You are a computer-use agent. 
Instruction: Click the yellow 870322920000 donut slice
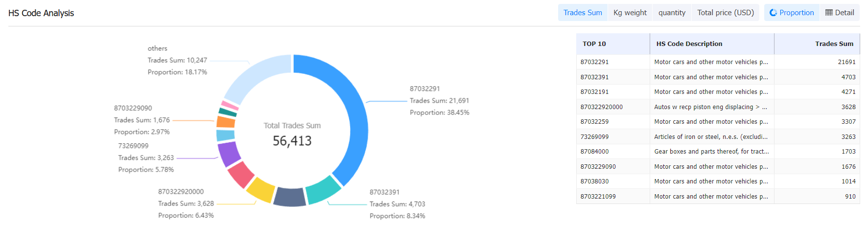260,190
